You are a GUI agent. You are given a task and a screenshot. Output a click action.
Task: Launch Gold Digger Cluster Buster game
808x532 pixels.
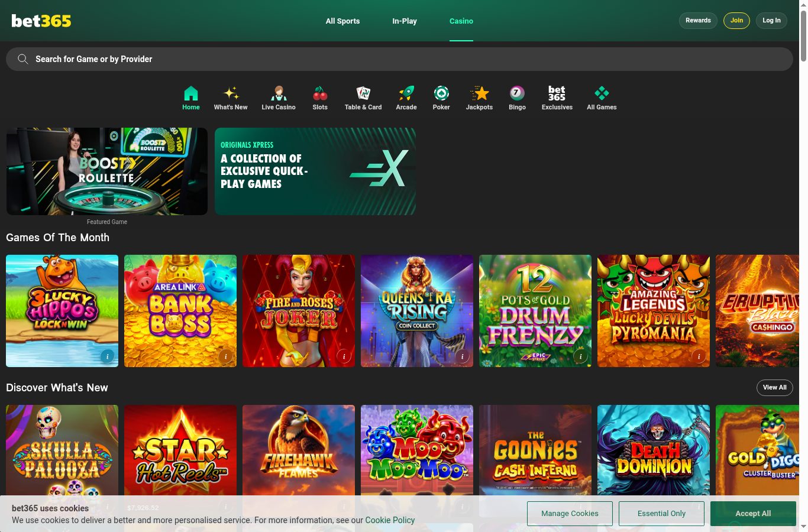pos(757,450)
